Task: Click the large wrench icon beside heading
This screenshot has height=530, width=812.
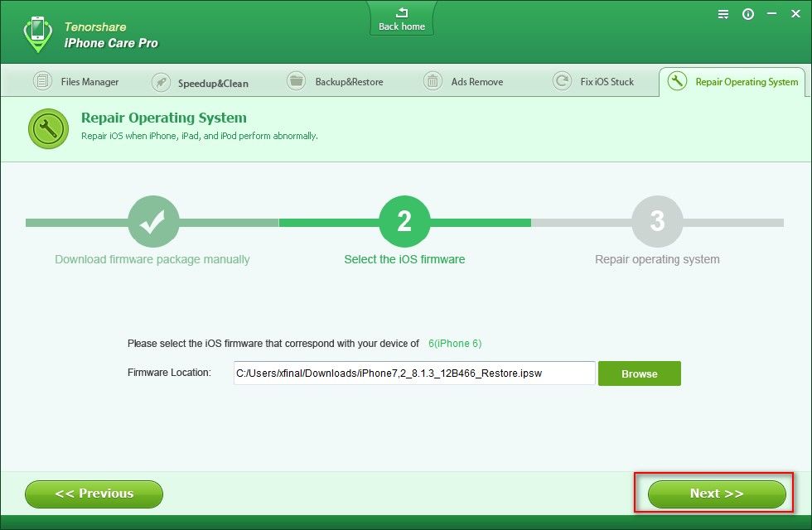Action: [x=48, y=129]
